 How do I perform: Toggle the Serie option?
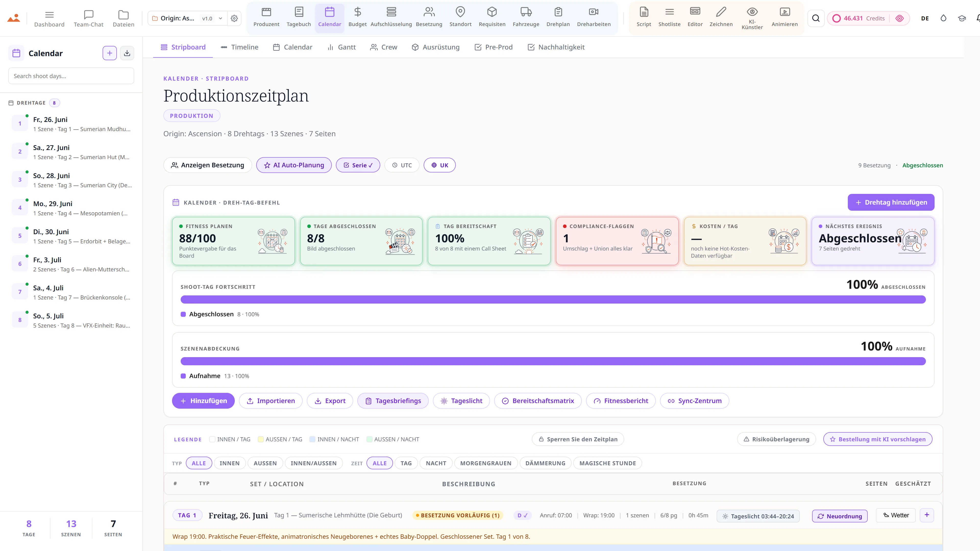tap(358, 165)
